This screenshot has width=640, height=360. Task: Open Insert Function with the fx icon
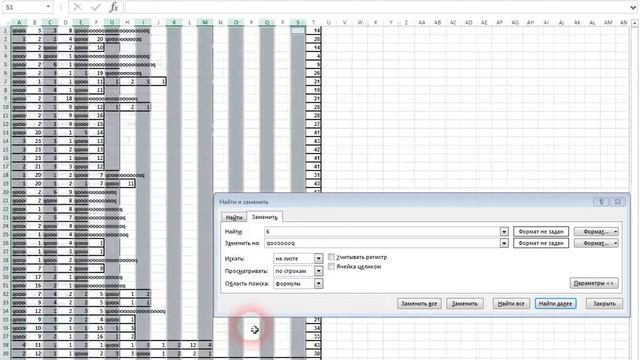114,7
